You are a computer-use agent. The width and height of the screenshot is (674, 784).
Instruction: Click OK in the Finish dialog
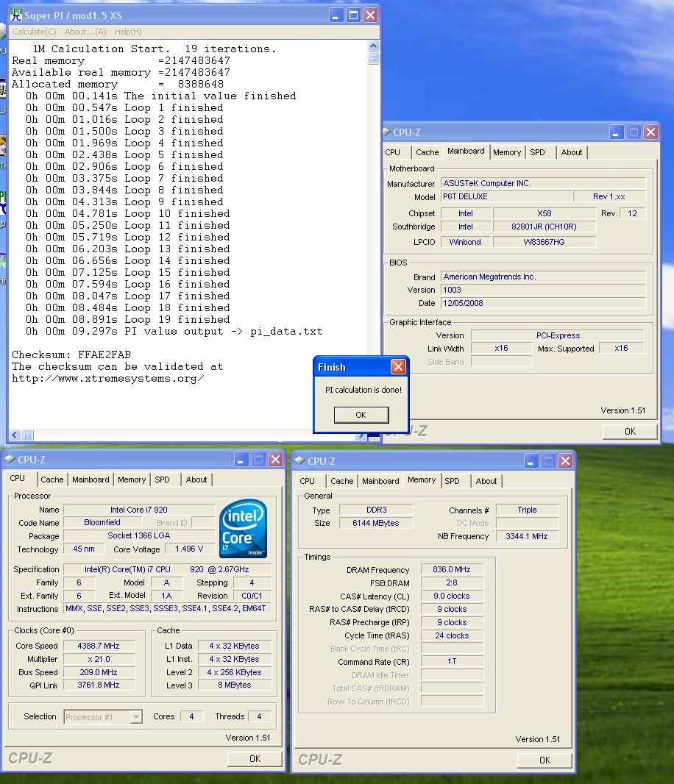pos(361,415)
